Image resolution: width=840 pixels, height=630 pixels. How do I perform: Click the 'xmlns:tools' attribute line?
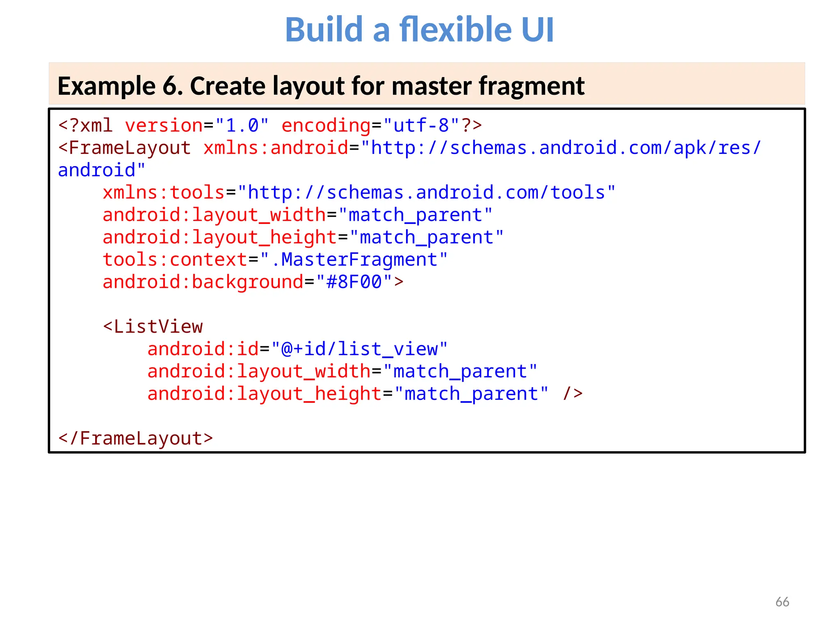pos(359,192)
